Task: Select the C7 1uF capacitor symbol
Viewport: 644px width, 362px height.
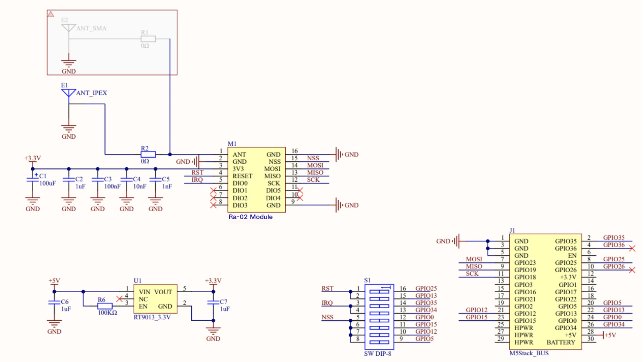Action: 213,302
